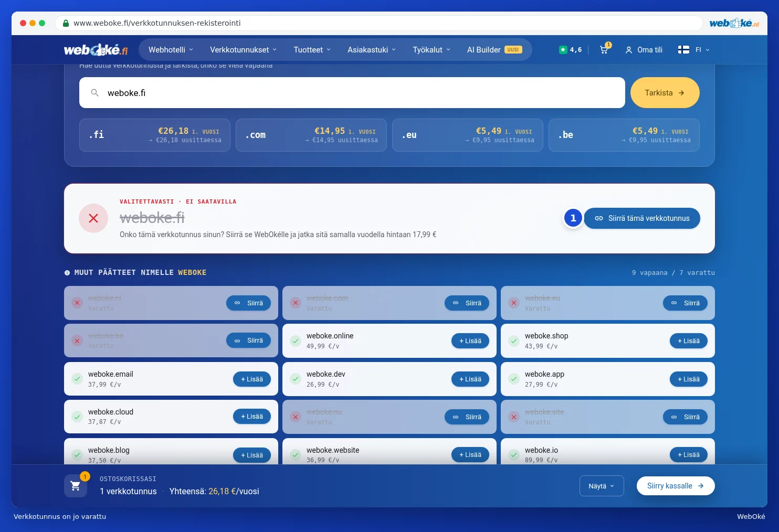The width and height of the screenshot is (779, 532).
Task: Click the green check icon for weboke.online
Action: click(296, 341)
